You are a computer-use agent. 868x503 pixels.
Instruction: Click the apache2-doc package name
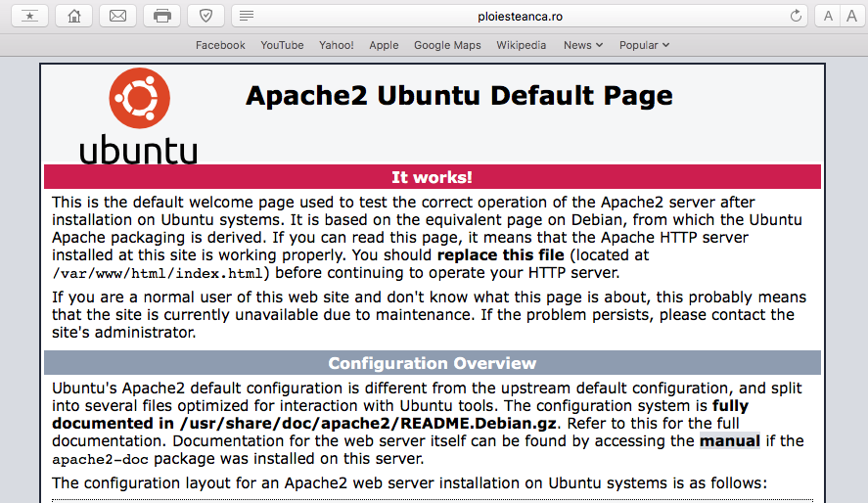click(100, 459)
